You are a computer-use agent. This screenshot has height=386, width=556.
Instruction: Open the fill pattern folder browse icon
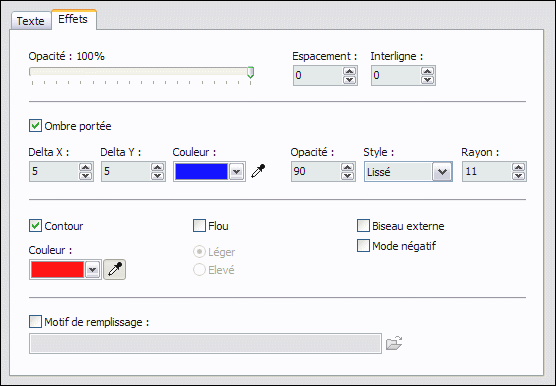click(394, 343)
